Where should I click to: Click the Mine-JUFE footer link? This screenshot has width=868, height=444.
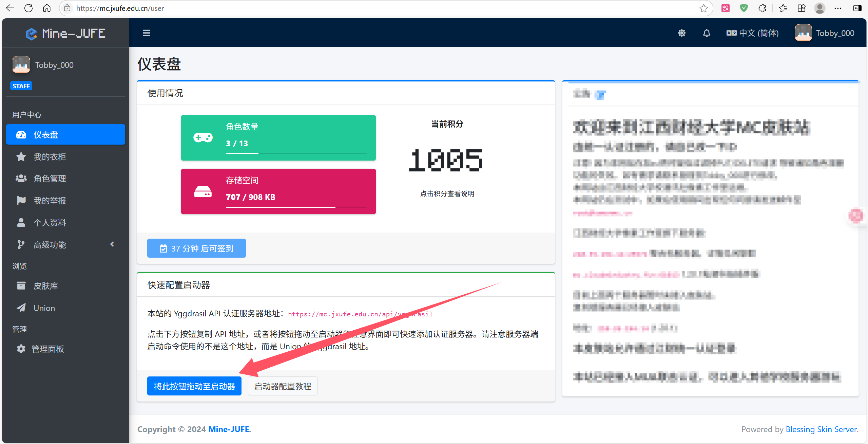(x=230, y=429)
